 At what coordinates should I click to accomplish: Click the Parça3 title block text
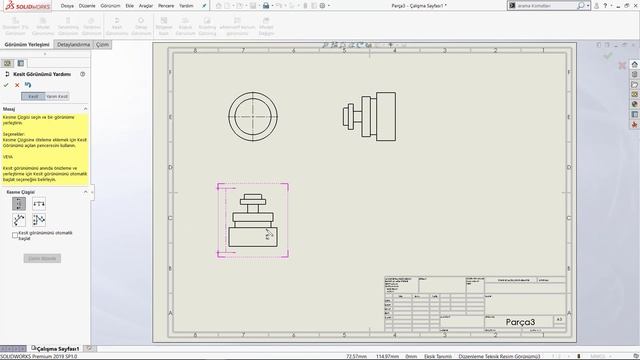[520, 322]
